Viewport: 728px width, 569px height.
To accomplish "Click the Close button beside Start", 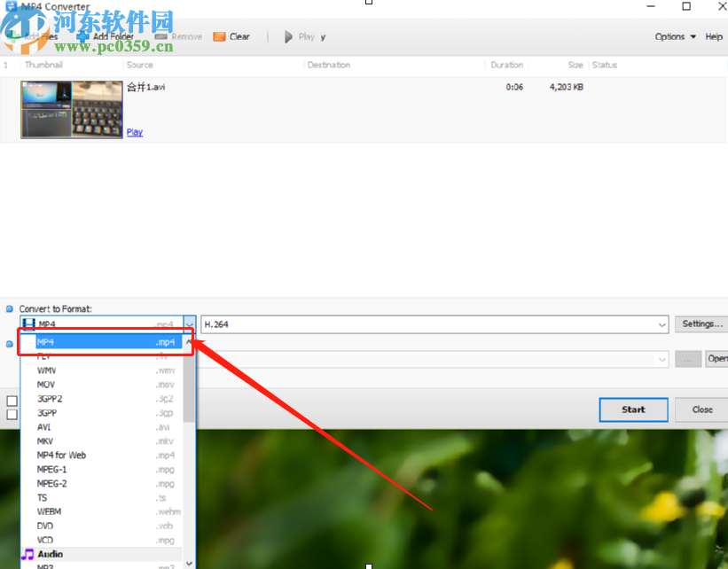I will click(701, 409).
